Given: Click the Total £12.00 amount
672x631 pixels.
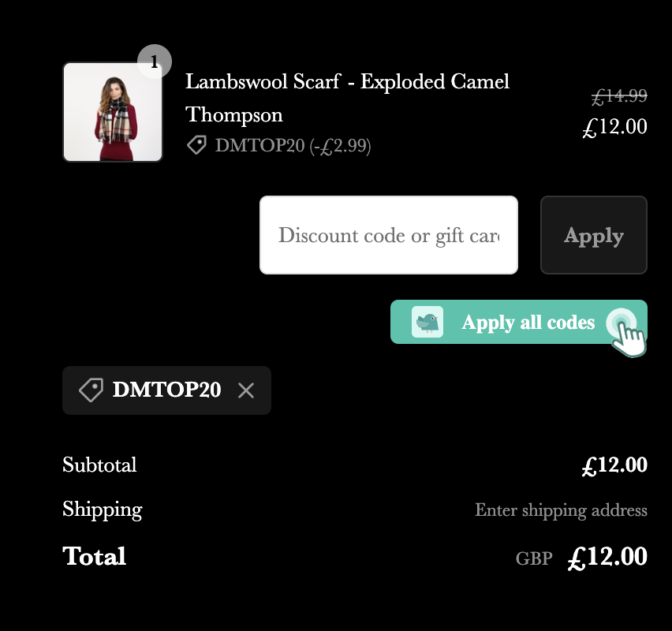Looking at the screenshot, I should point(607,557).
